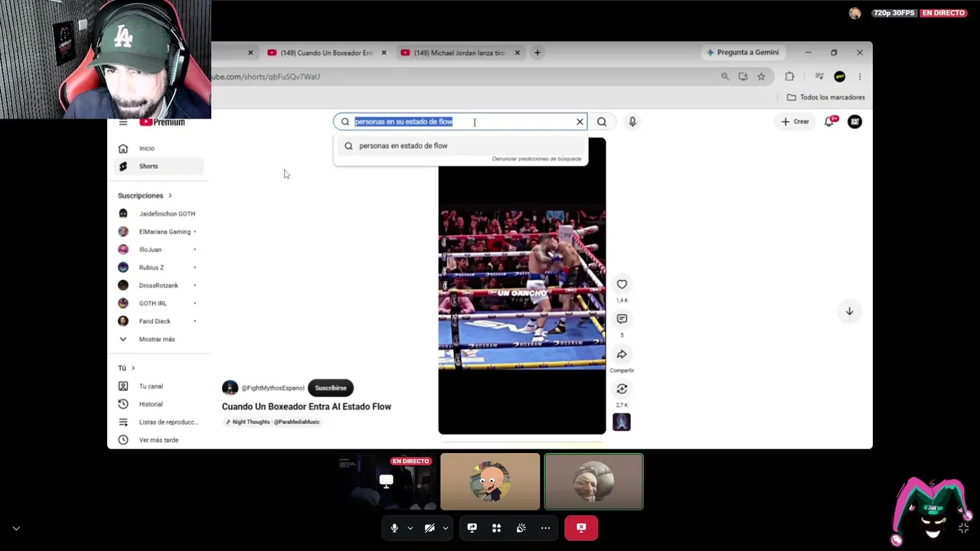This screenshot has height=551, width=980.
Task: Expand the Suscripciones section
Action: 145,195
